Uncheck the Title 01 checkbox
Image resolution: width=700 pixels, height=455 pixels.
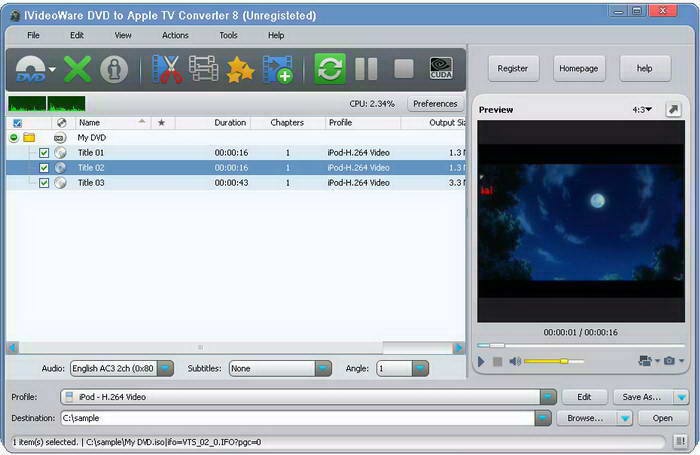[44, 153]
